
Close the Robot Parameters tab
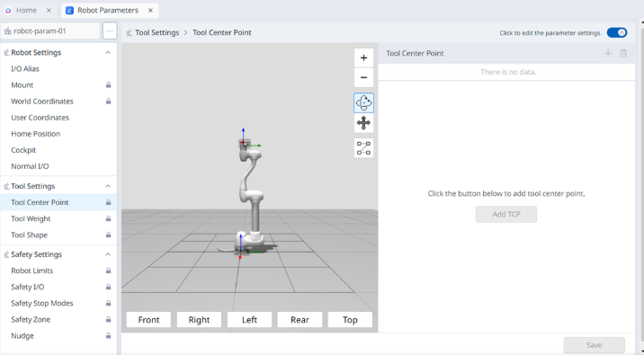151,10
